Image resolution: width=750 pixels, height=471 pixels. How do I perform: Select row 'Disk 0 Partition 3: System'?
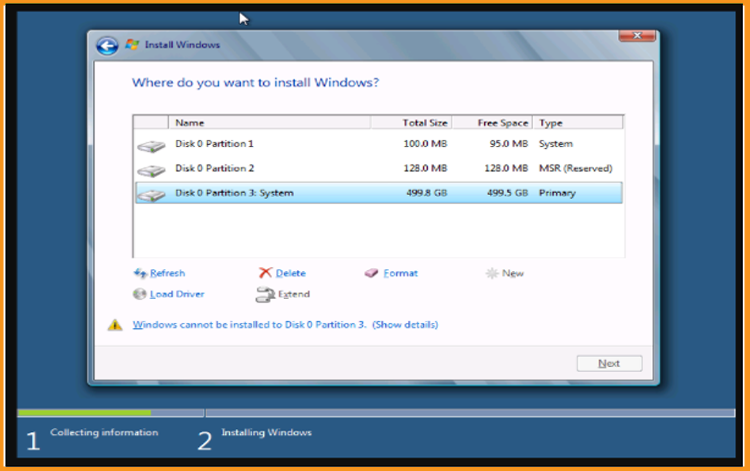click(379, 193)
